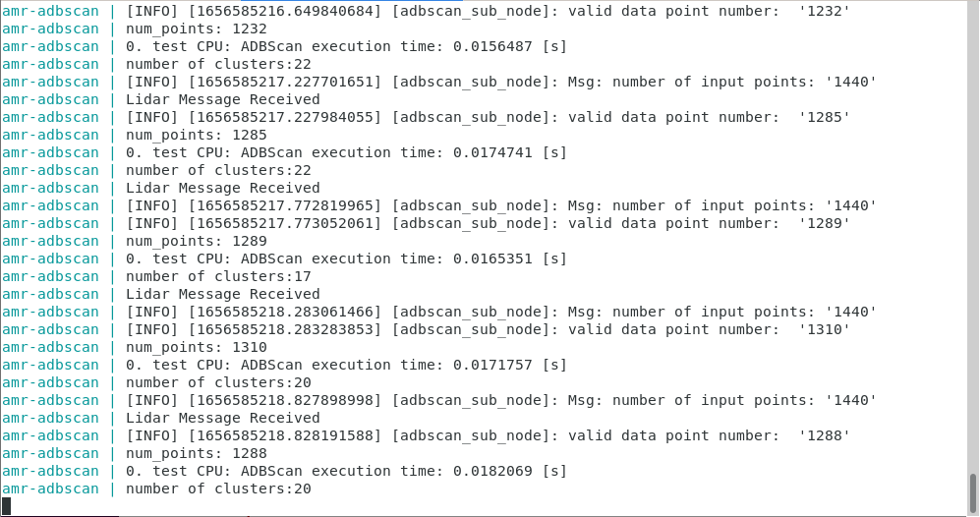Image resolution: width=980 pixels, height=517 pixels.
Task: Click the 'num_points: 1310' line
Action: tap(196, 347)
